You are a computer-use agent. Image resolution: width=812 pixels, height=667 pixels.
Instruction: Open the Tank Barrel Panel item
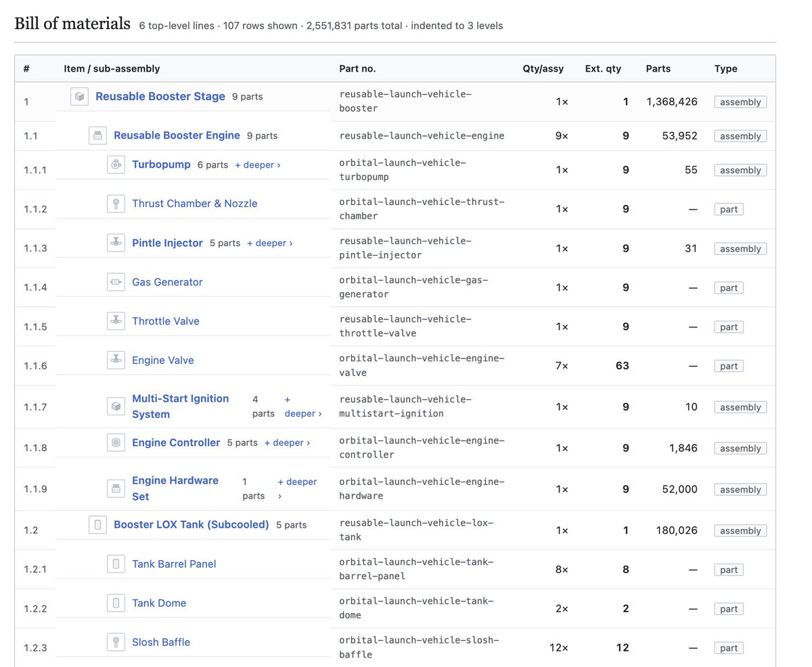[x=174, y=564]
